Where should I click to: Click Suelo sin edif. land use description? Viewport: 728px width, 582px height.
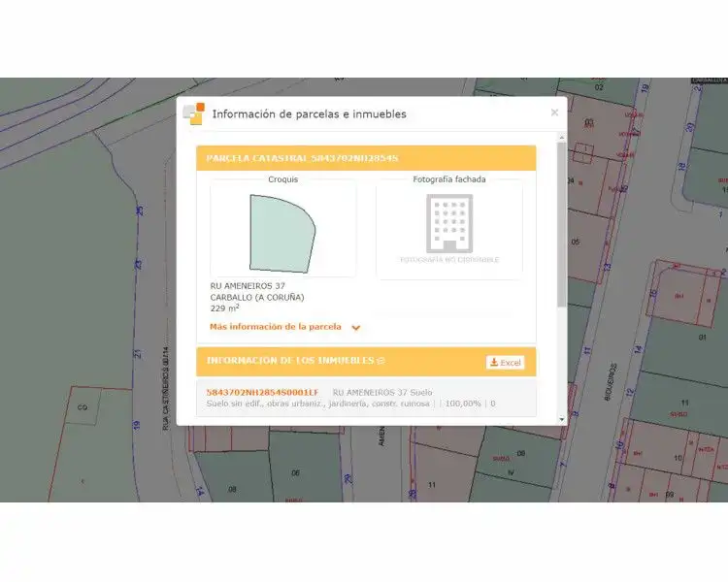[x=318, y=404]
